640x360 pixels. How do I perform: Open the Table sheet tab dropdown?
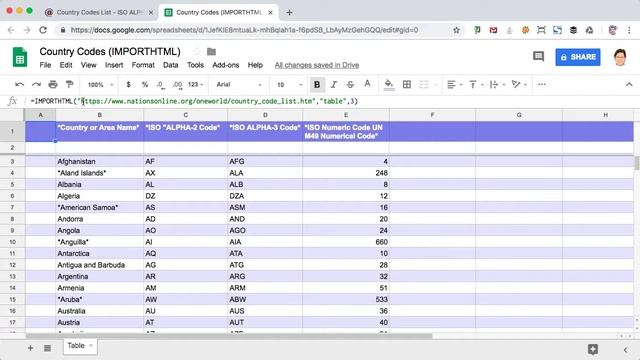(x=91, y=346)
